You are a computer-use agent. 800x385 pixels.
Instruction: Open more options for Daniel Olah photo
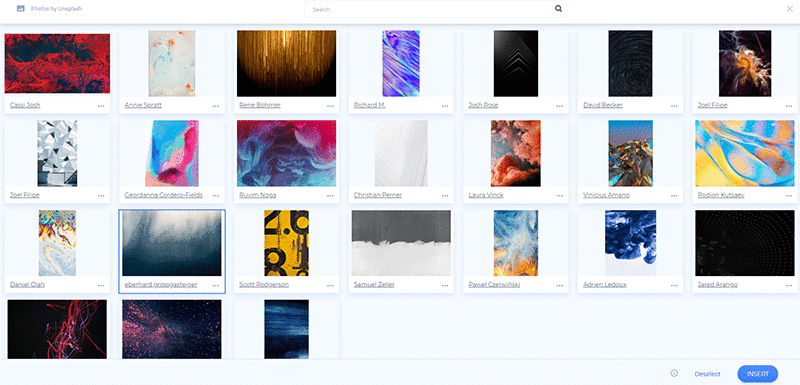(x=101, y=286)
